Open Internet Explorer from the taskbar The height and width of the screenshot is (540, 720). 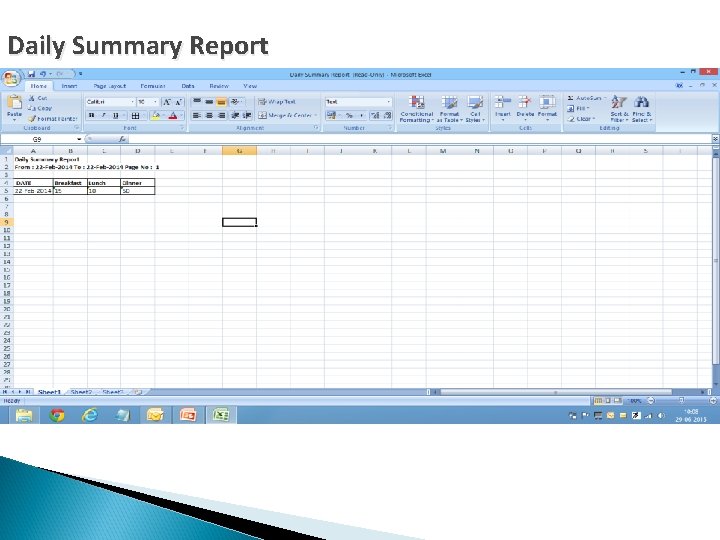click(x=90, y=415)
